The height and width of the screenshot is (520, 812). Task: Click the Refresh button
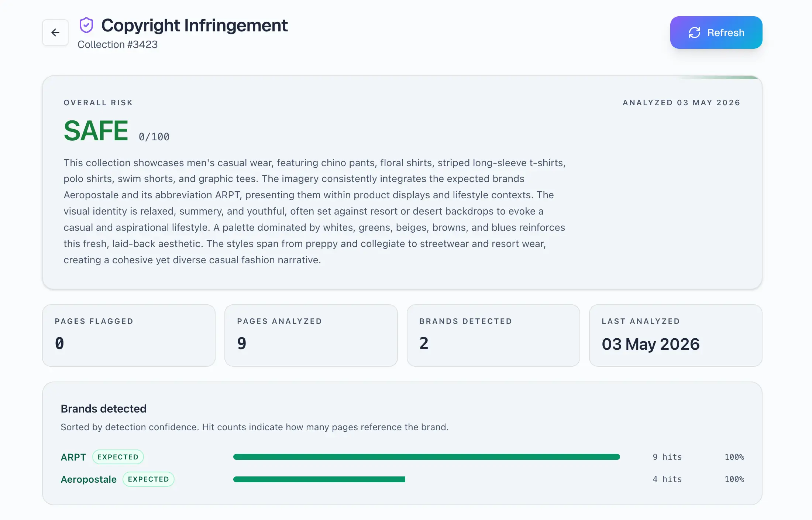pyautogui.click(x=716, y=32)
